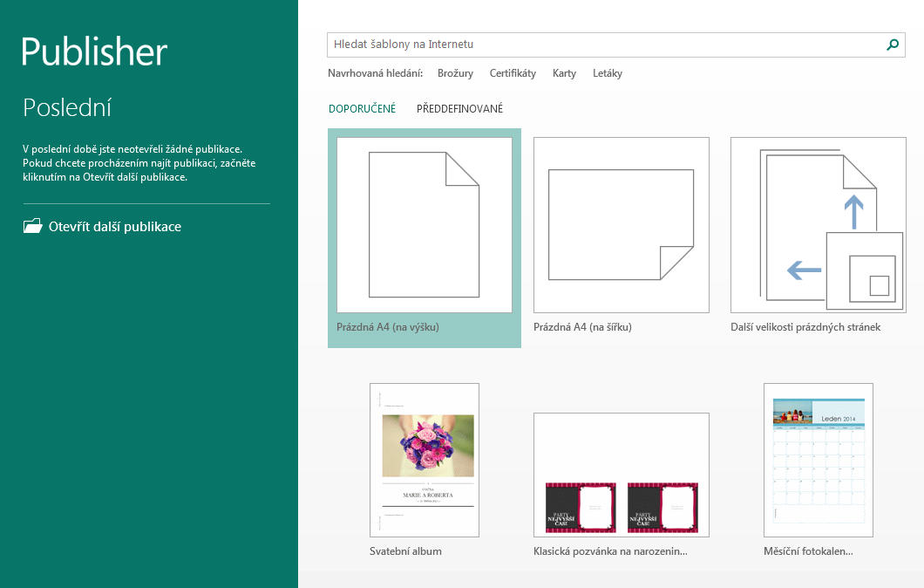Search suggested term Brožury
This screenshot has width=924, height=588.
[455, 73]
